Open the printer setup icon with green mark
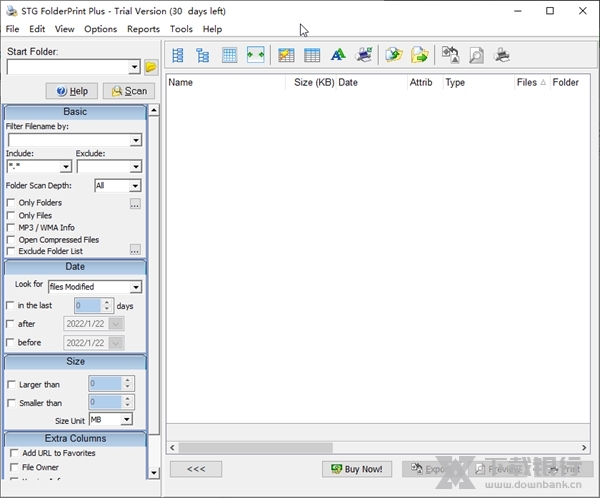 tap(364, 55)
